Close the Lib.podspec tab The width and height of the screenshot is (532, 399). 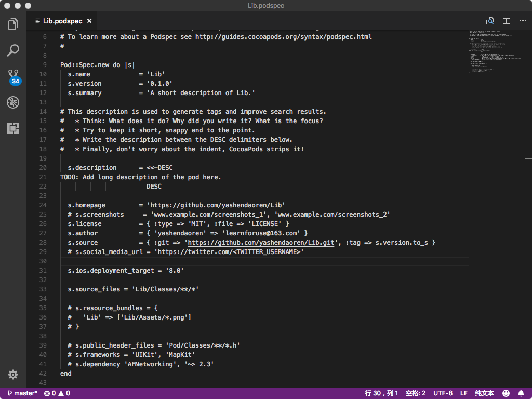(x=89, y=21)
